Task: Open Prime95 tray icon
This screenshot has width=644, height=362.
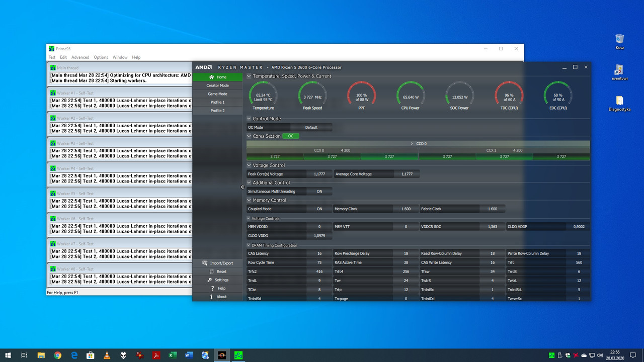Action: pos(552,355)
